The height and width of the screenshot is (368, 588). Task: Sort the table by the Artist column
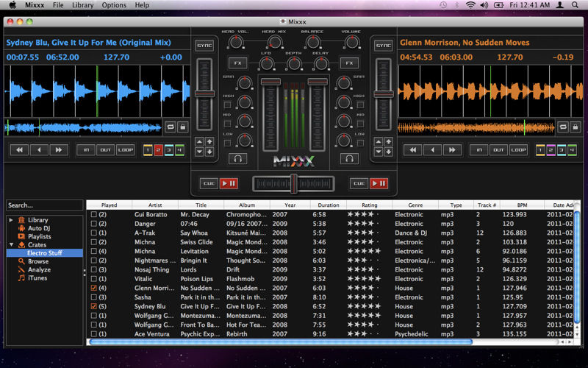(x=155, y=205)
